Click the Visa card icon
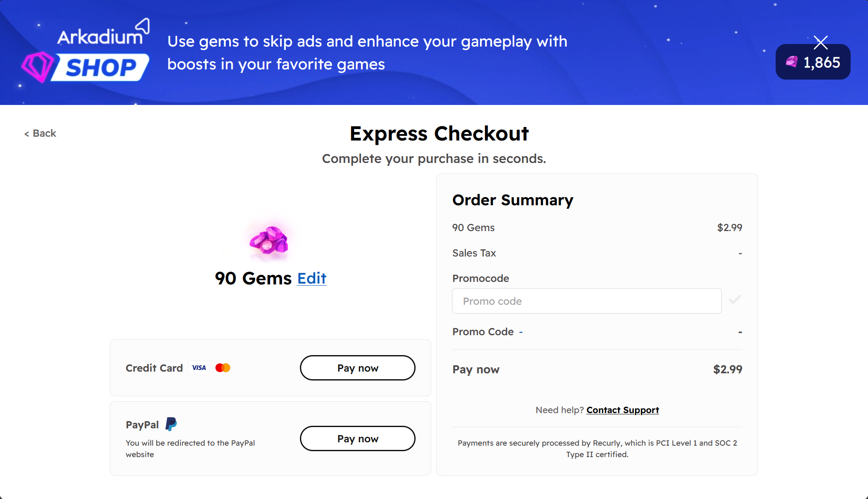The width and height of the screenshot is (868, 499). [x=199, y=368]
